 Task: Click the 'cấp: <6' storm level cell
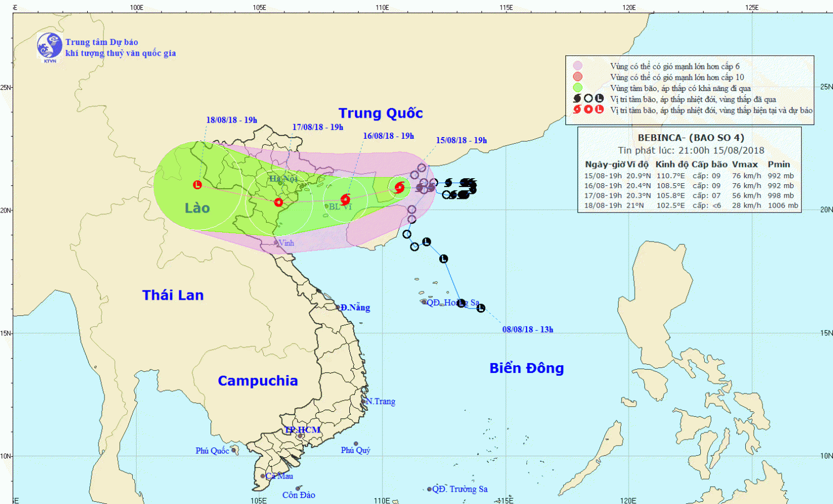(x=707, y=205)
